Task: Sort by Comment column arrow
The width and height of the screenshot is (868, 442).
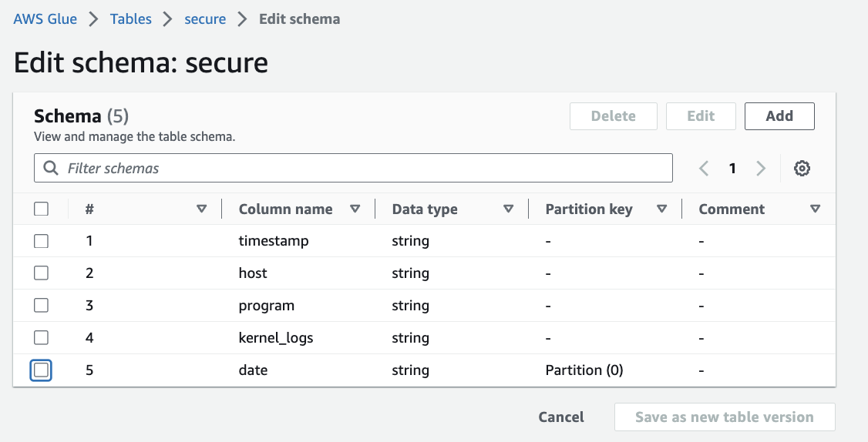Action: 816,209
